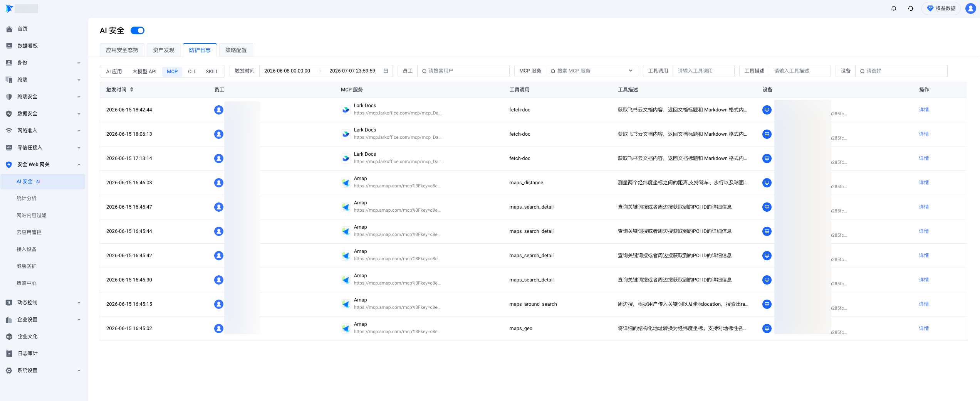Select the 大模型 API filter option

144,71
